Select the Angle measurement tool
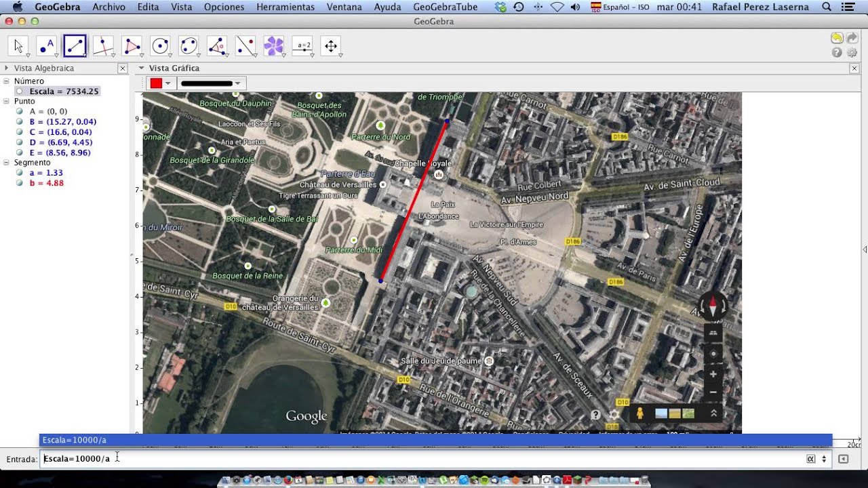The width and height of the screenshot is (868, 488). coord(218,46)
